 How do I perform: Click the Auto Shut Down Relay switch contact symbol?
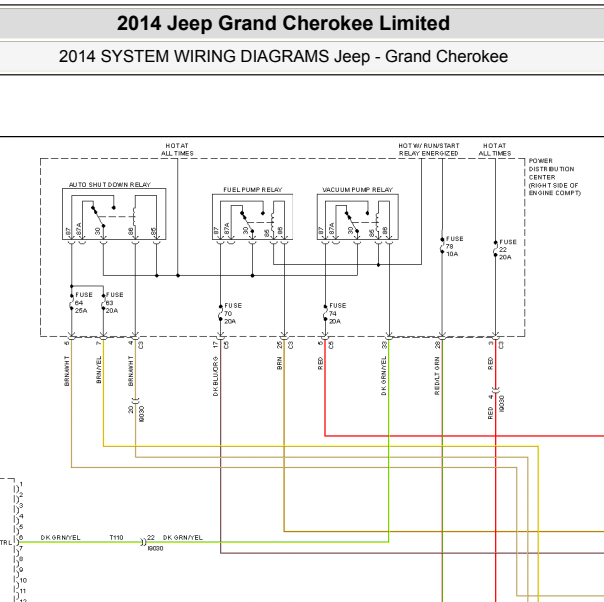(98, 217)
